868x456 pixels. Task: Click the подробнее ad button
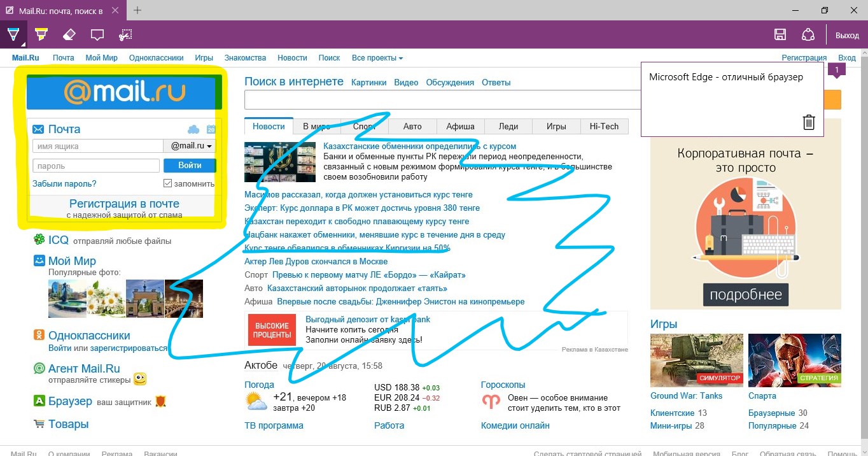(745, 295)
